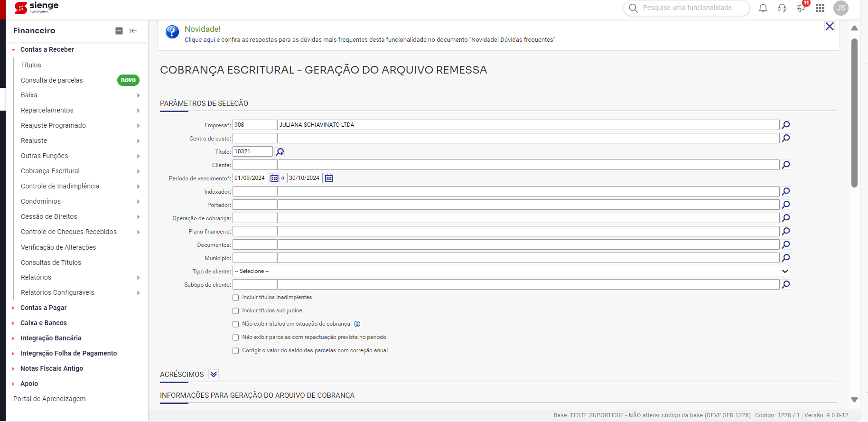Open calendar for start date 01/09/2024
The height and width of the screenshot is (422, 868).
274,178
